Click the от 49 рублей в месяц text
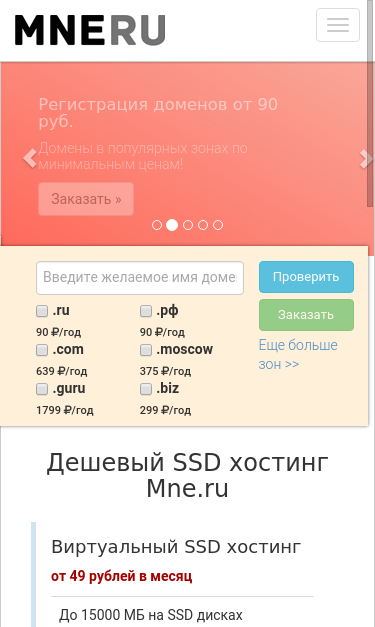 tap(122, 576)
